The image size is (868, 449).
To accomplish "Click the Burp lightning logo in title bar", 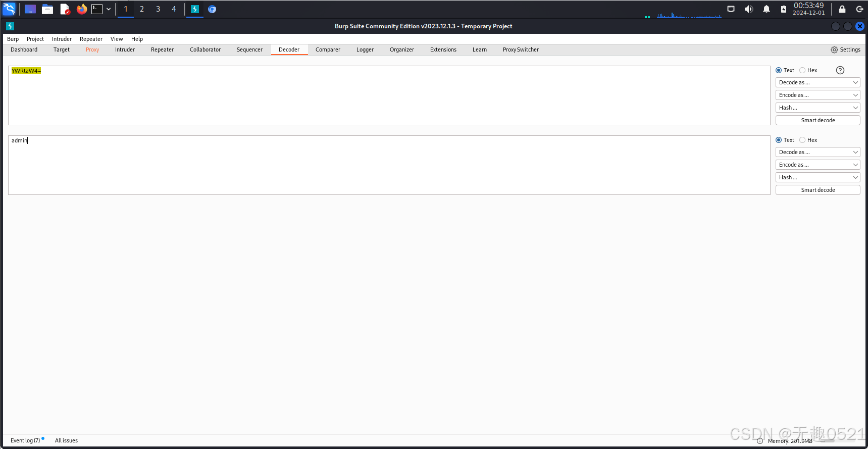I will (x=10, y=26).
